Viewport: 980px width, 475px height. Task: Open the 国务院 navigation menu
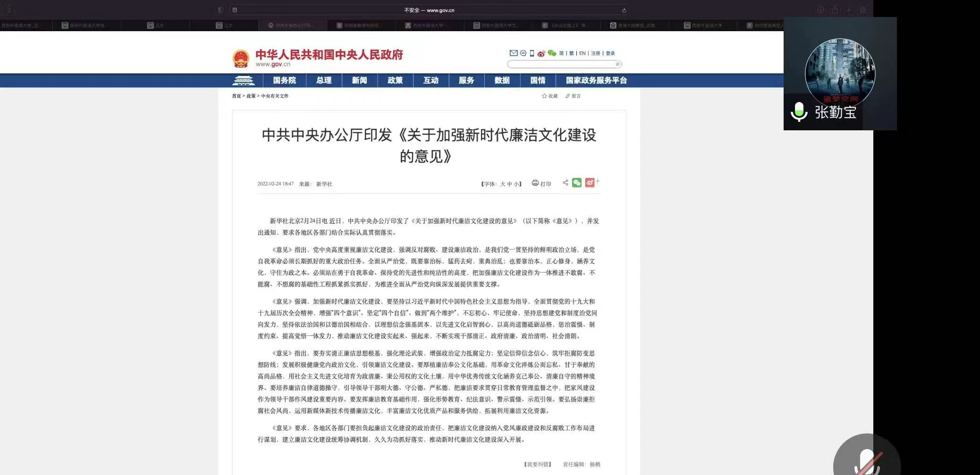coord(284,80)
